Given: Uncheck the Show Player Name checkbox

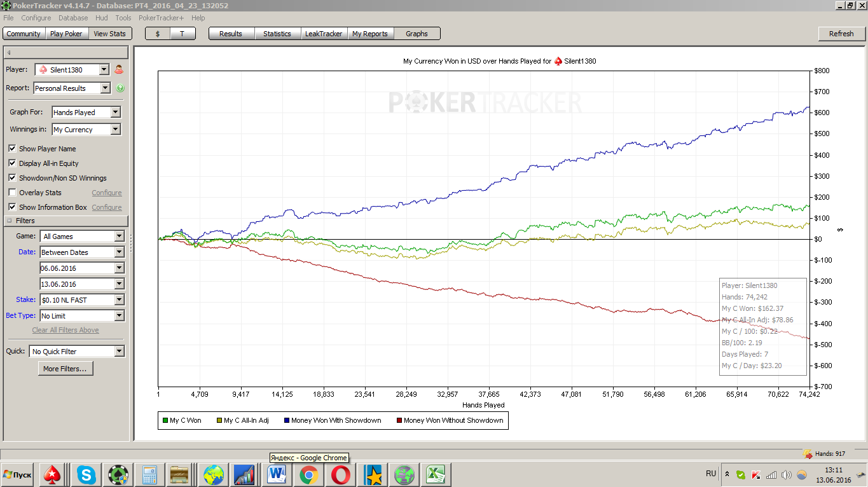Looking at the screenshot, I should [12, 149].
